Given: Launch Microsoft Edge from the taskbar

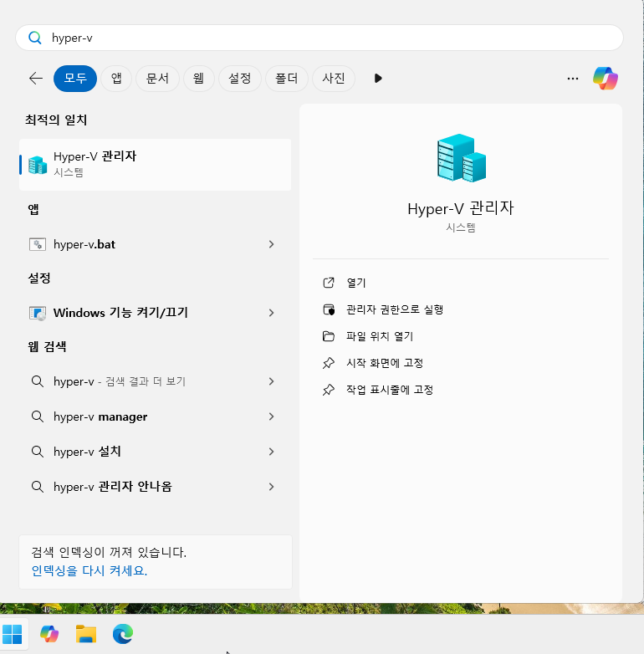Looking at the screenshot, I should 123,635.
